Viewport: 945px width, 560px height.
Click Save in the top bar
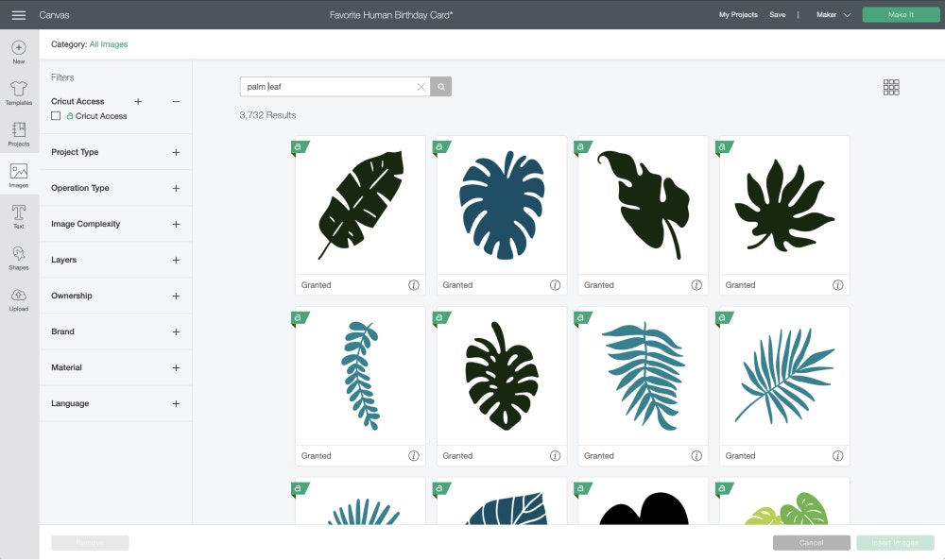pos(778,15)
